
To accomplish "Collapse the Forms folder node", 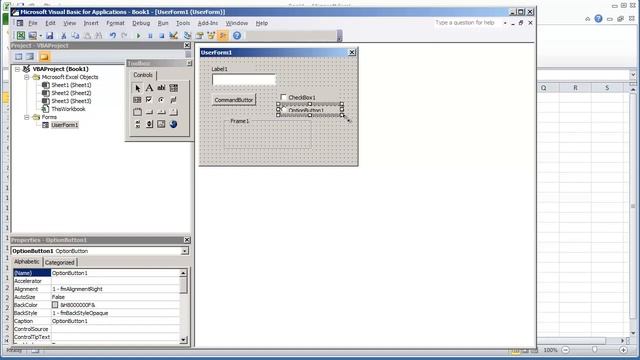I will coord(27,117).
